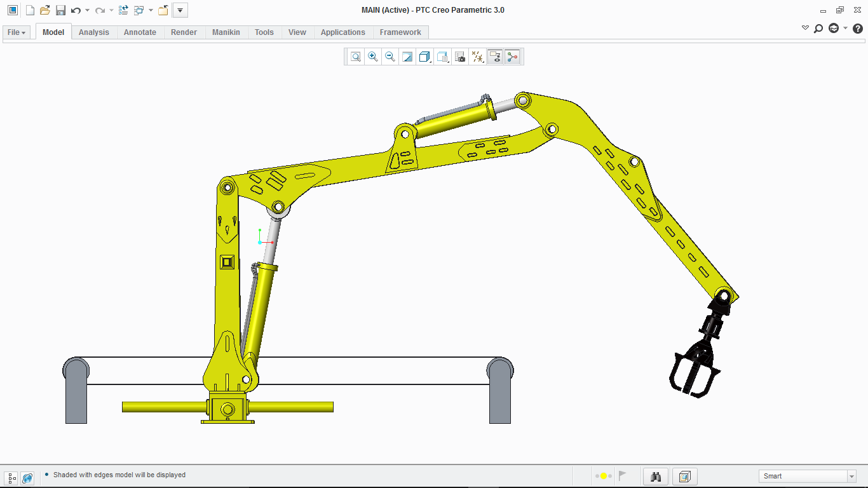
Task: Expand the Quick Access Toolbar customize arrow
Action: coord(180,10)
